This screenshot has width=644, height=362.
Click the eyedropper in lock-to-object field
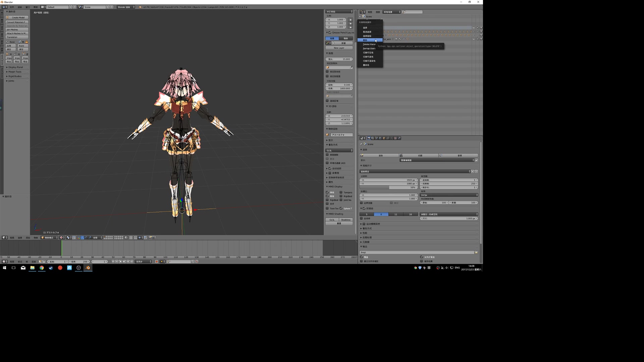[x=351, y=67]
